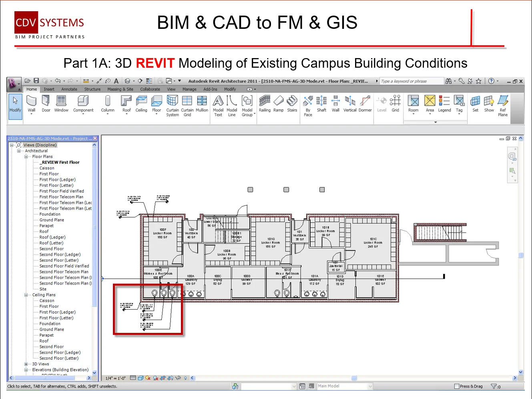Select the Room tool
This screenshot has width=532, height=399.
coord(413,105)
